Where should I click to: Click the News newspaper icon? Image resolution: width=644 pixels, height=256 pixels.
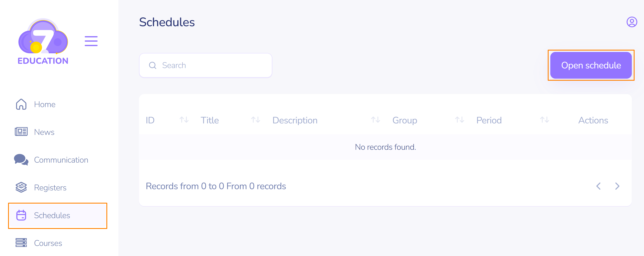tap(21, 132)
